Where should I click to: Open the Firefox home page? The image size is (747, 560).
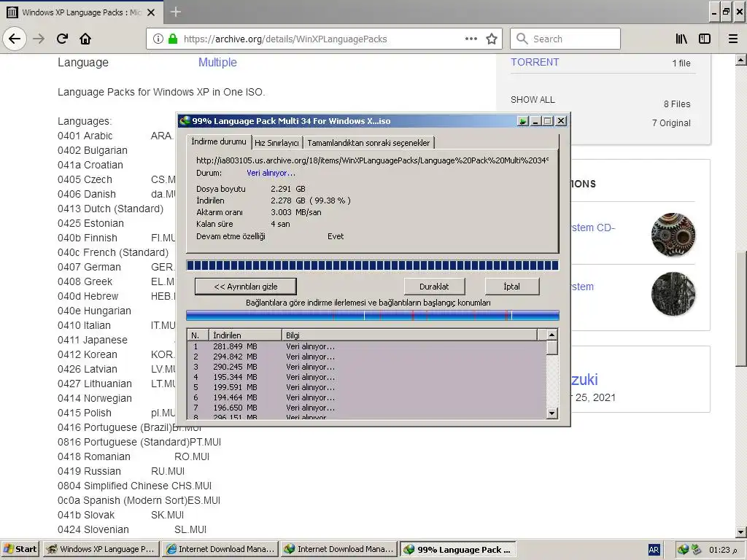tap(85, 39)
